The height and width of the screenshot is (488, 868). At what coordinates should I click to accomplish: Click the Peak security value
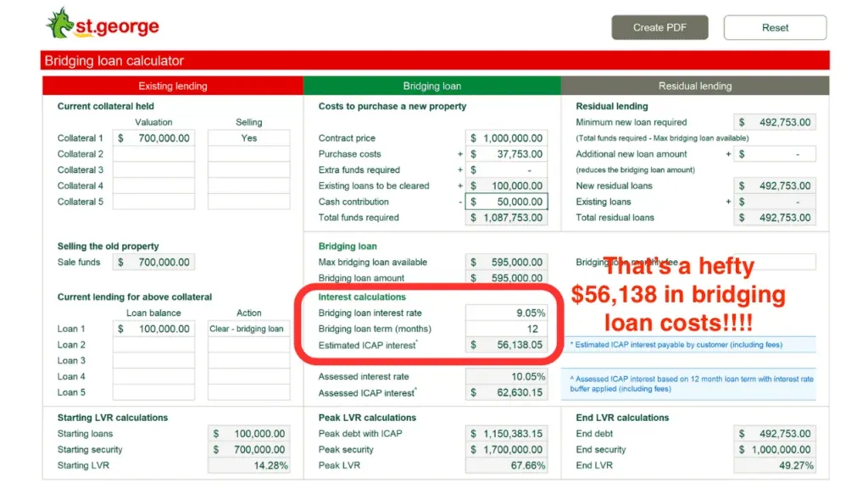pyautogui.click(x=507, y=449)
